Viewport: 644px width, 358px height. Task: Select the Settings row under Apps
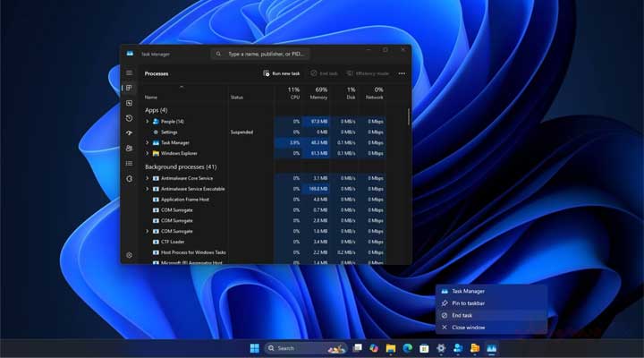265,132
